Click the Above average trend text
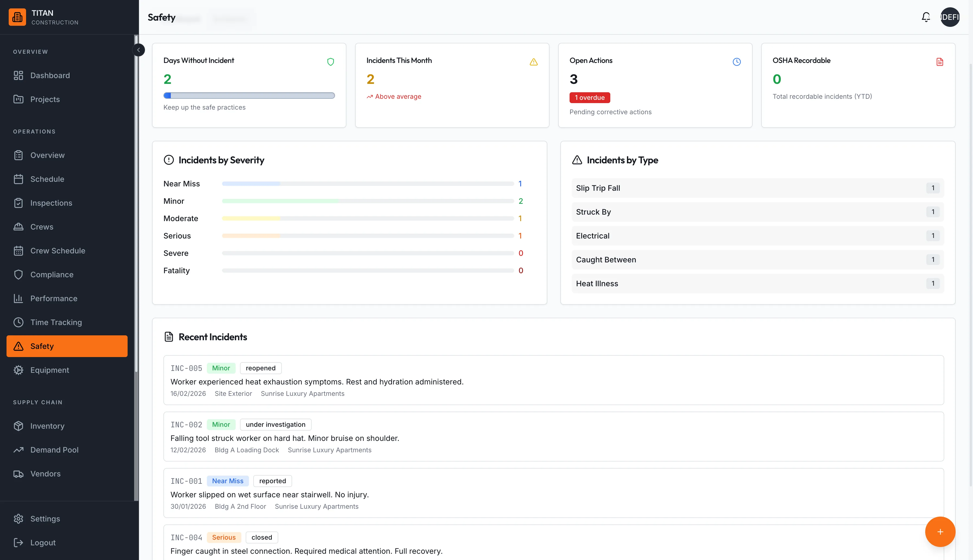The width and height of the screenshot is (973, 560). tap(398, 97)
